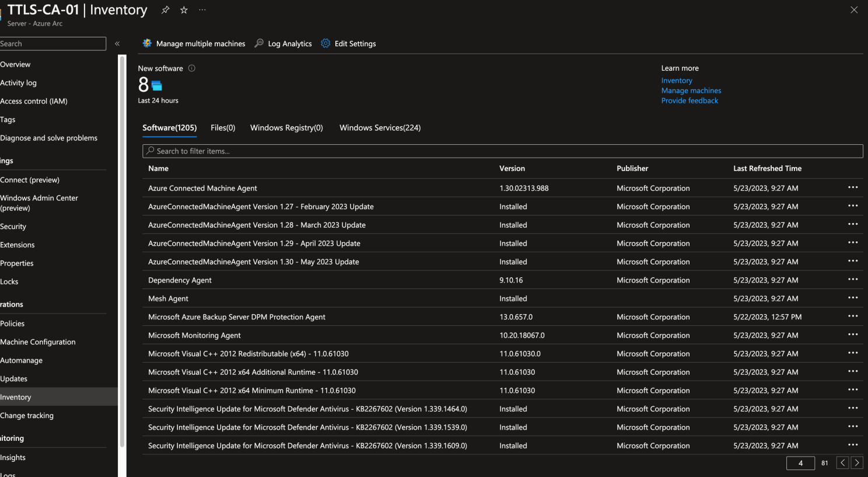This screenshot has width=868, height=477.
Task: Select the Mesh Agent row name
Action: click(x=168, y=298)
